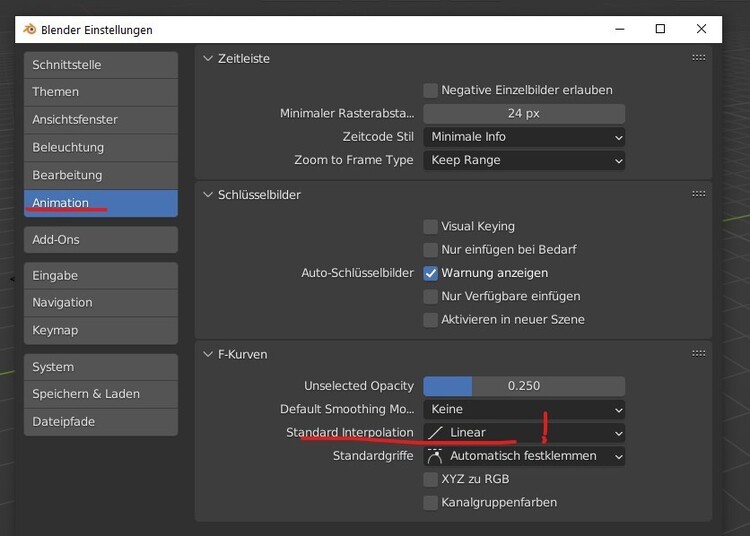Click the Unselected Opacity slider

point(524,386)
